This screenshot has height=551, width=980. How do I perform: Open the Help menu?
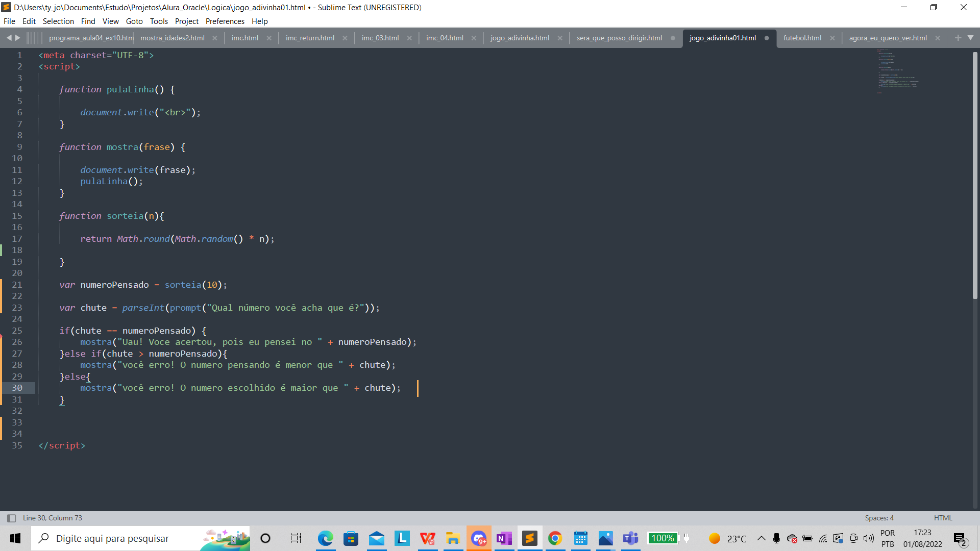pyautogui.click(x=259, y=21)
